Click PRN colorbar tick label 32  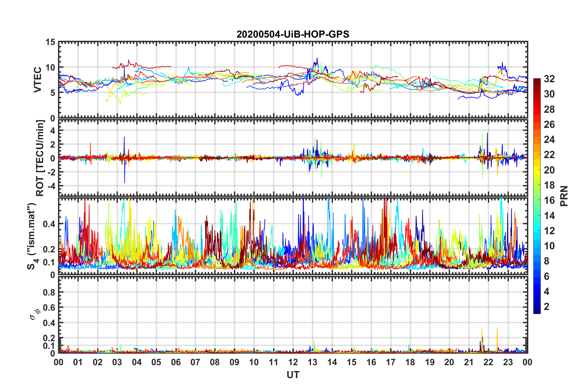click(549, 79)
